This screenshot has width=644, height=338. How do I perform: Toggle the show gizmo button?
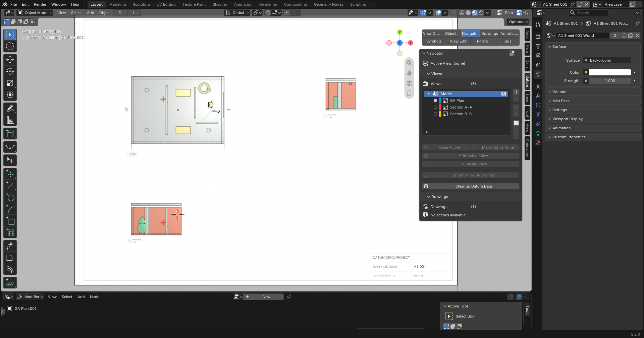click(423, 13)
